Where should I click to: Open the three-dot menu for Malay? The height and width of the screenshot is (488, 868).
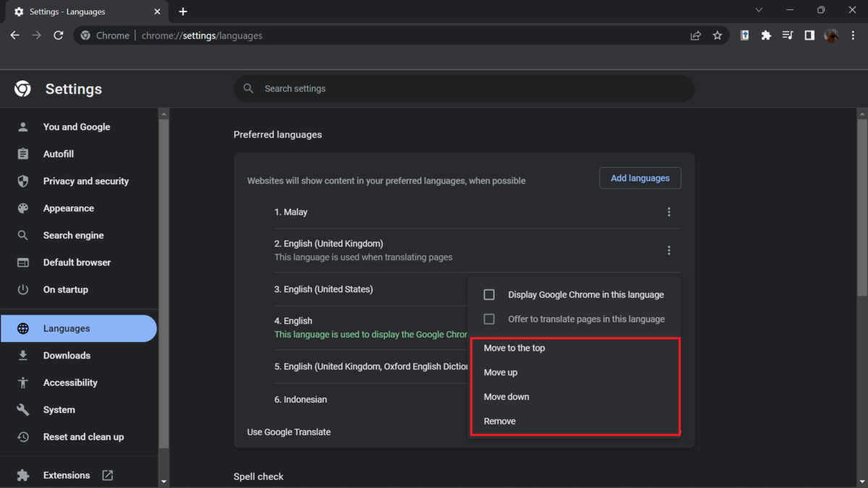click(668, 212)
